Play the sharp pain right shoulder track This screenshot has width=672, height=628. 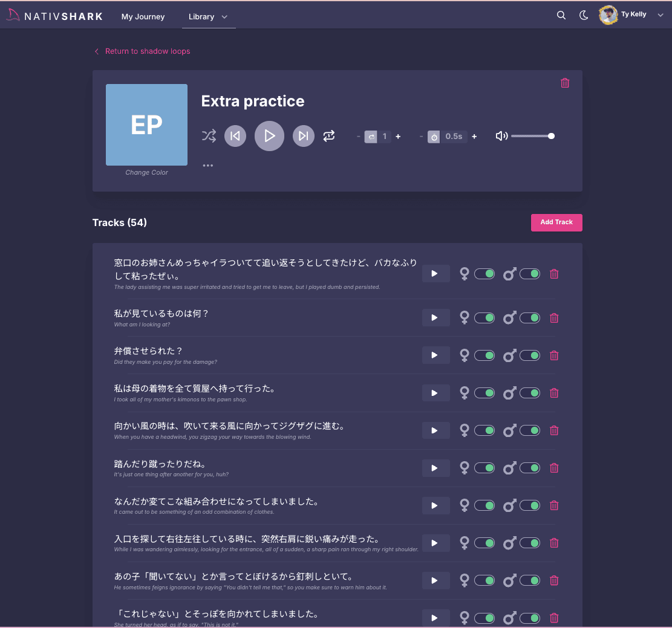(x=435, y=543)
